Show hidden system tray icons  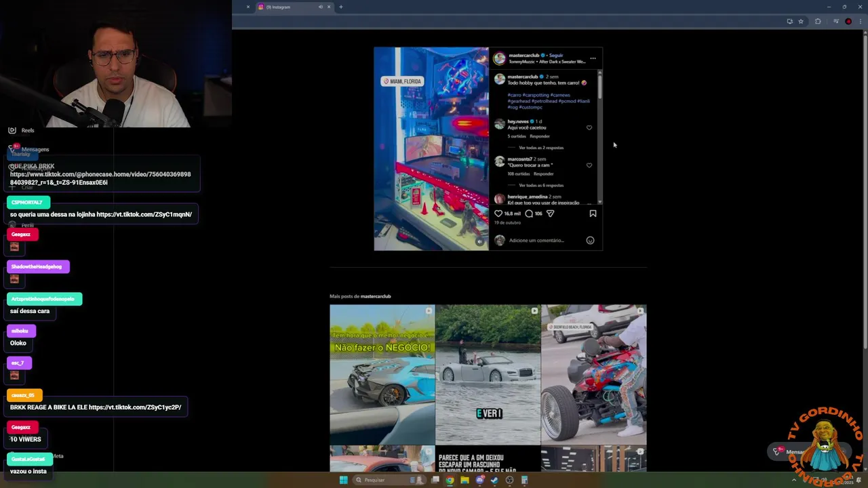[x=794, y=480]
